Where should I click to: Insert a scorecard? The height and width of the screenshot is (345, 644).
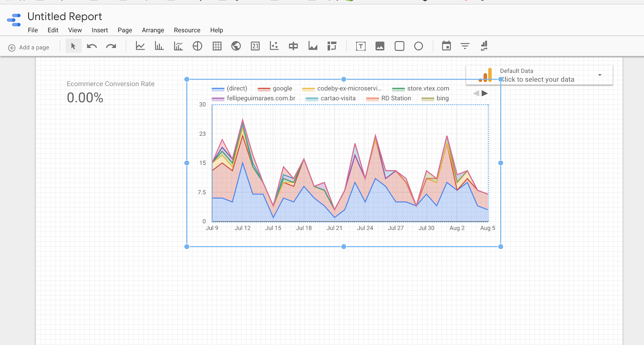[255, 46]
